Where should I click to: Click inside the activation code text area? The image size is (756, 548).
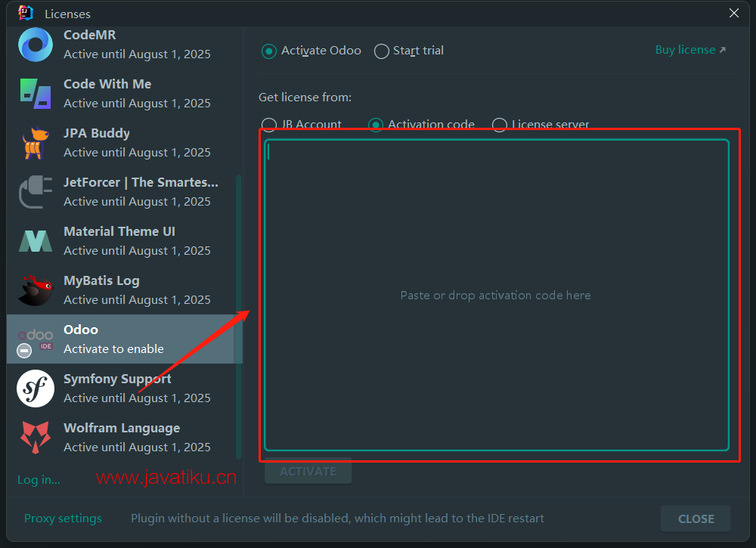[x=496, y=295]
